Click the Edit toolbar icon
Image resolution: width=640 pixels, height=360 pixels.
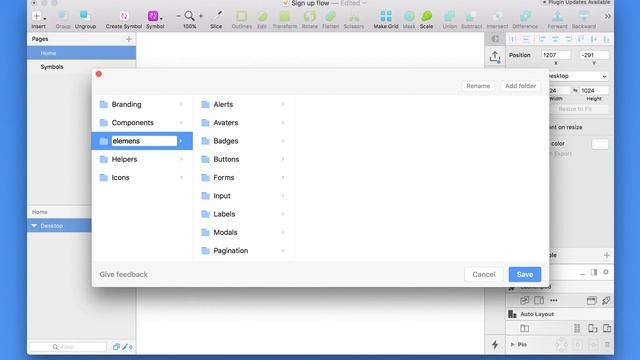point(262,16)
